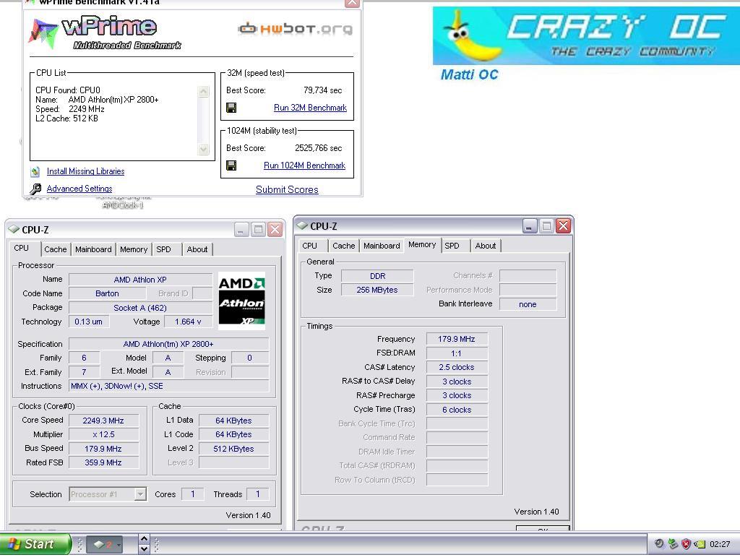Click the CAS# Latency 2.5 clocks field
The height and width of the screenshot is (560, 740).
[457, 368]
